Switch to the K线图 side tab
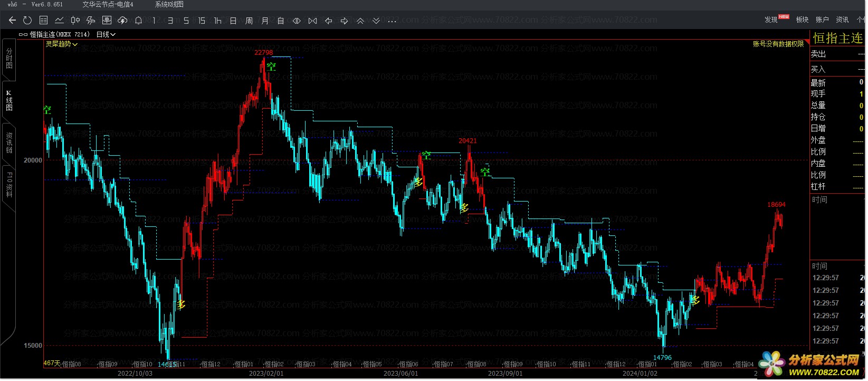This screenshot has height=381, width=868. click(9, 100)
